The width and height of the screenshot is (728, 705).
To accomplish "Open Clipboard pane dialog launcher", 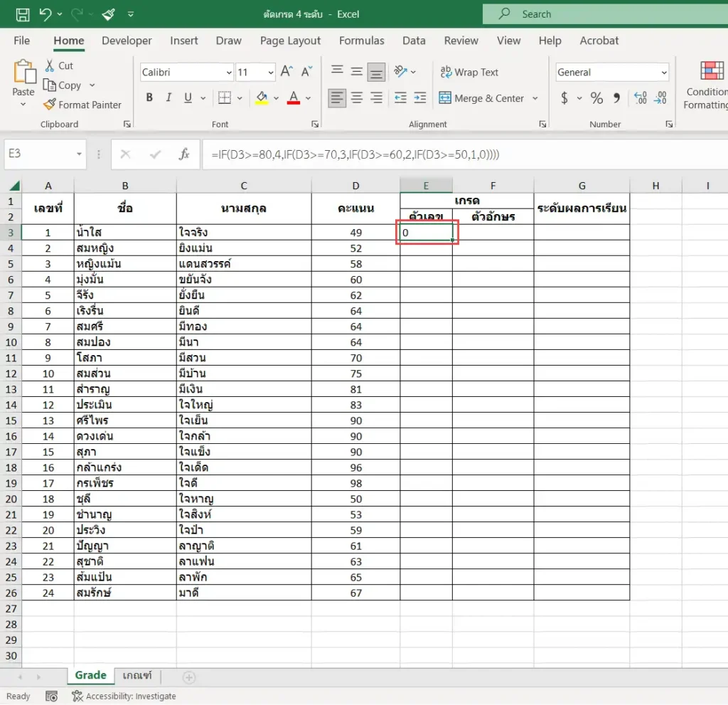I will pos(127,124).
